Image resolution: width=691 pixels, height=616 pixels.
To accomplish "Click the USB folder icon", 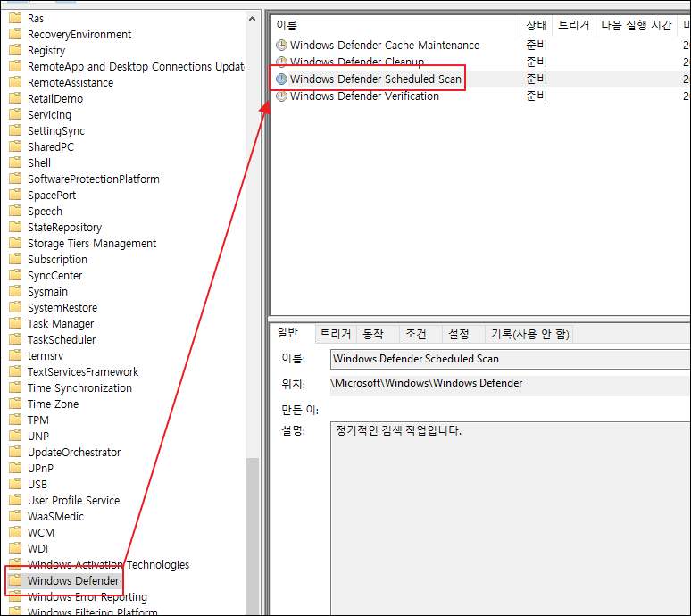I will (15, 484).
